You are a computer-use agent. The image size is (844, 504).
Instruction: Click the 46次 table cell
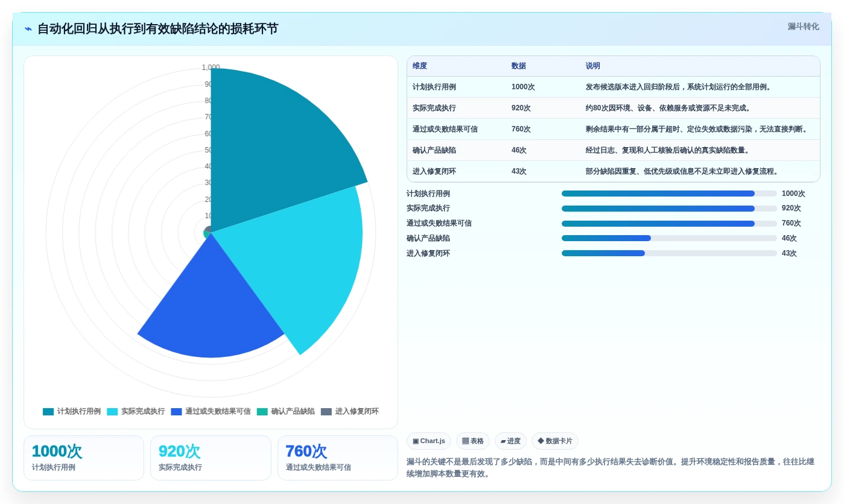point(519,151)
